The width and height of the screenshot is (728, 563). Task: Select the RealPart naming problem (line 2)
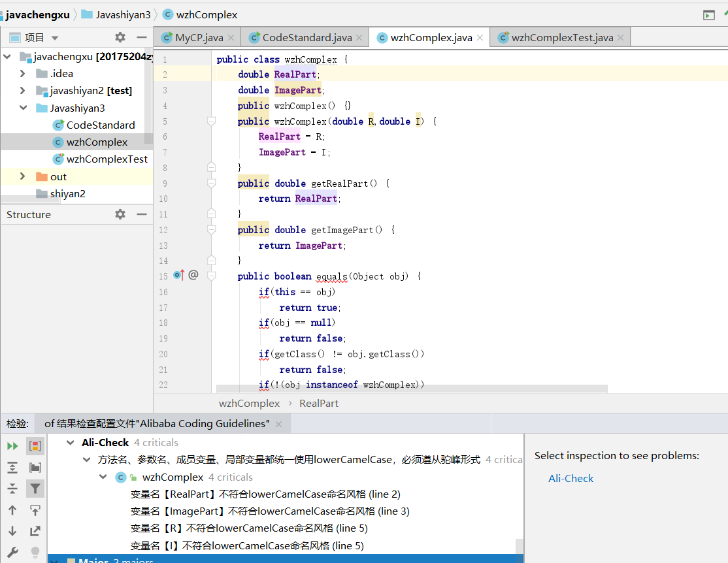[265, 494]
